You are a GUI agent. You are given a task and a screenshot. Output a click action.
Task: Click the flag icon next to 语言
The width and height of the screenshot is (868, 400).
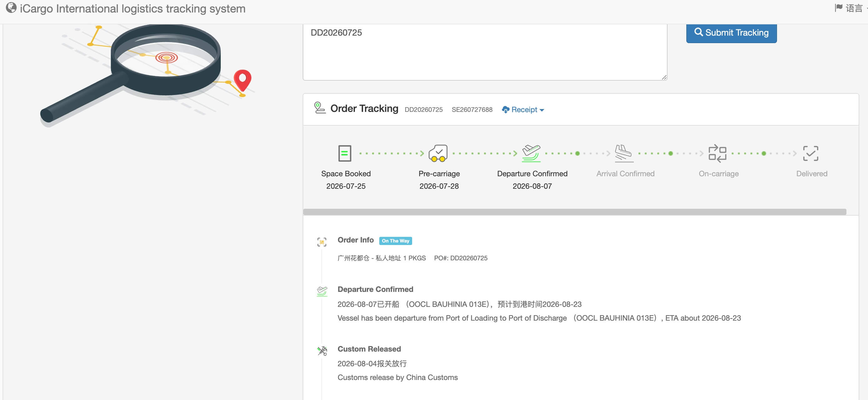(838, 8)
